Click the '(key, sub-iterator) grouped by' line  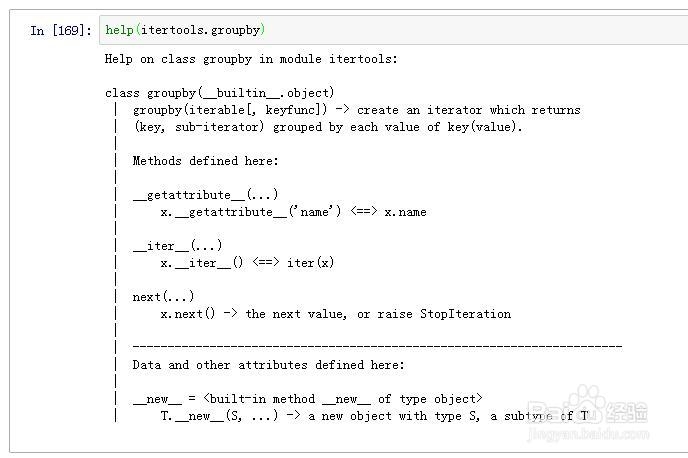point(327,127)
